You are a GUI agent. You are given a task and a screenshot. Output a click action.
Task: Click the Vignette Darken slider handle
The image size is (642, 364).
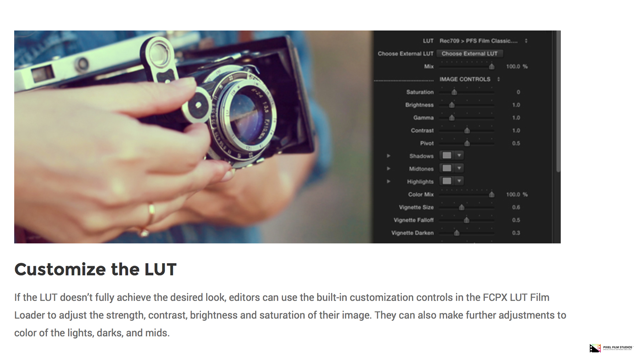456,233
